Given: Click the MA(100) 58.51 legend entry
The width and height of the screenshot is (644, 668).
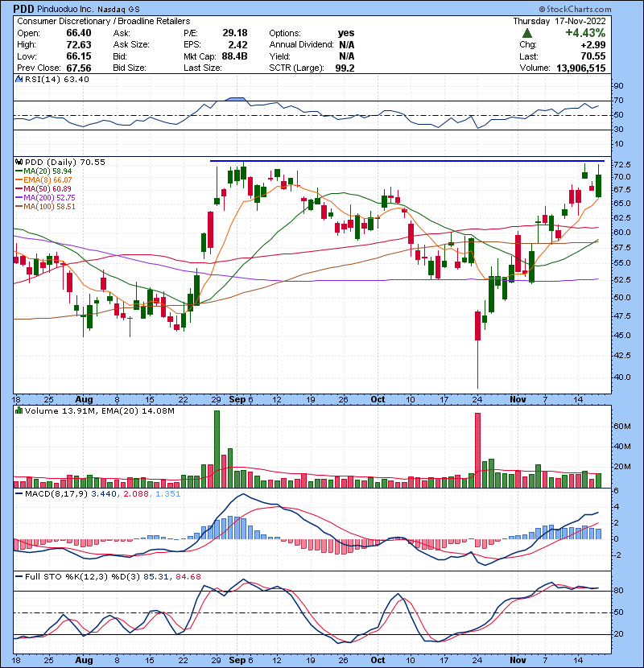Looking at the screenshot, I should [49, 207].
